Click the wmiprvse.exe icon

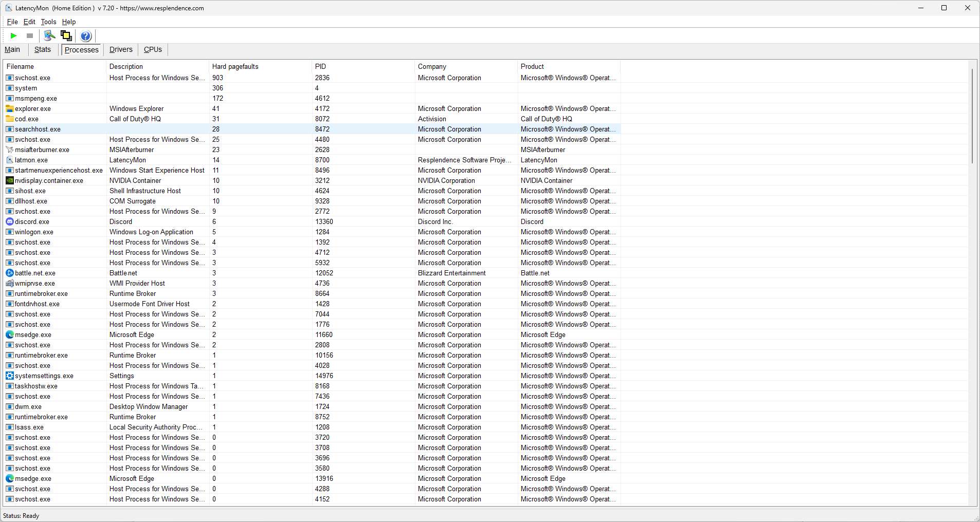[10, 283]
